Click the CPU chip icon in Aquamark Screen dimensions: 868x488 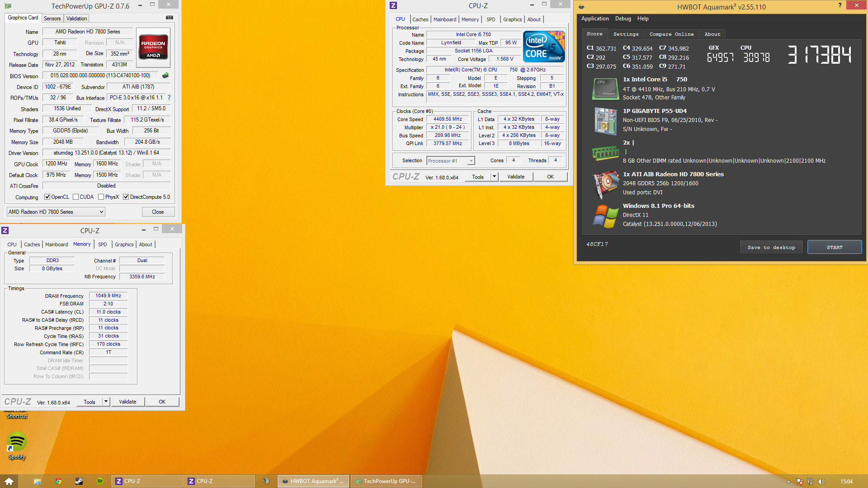tap(605, 89)
